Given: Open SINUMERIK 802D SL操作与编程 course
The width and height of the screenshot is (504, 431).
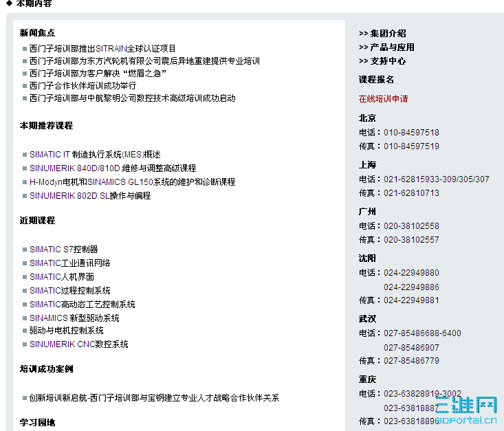Looking at the screenshot, I should (x=90, y=196).
